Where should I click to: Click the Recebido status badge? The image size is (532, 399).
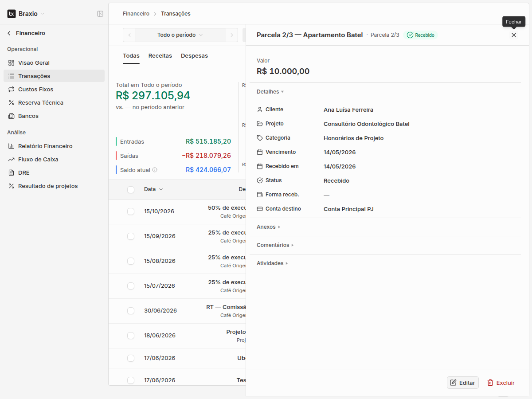point(421,35)
